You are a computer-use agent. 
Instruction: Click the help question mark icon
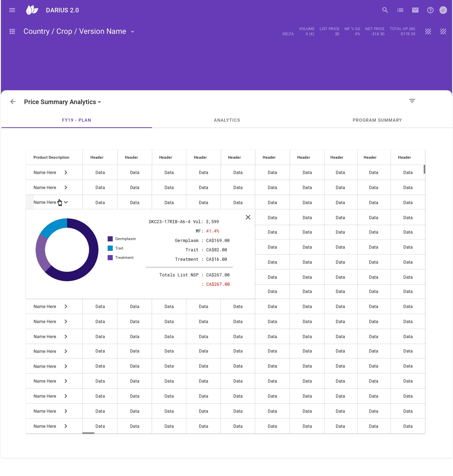pyautogui.click(x=430, y=10)
